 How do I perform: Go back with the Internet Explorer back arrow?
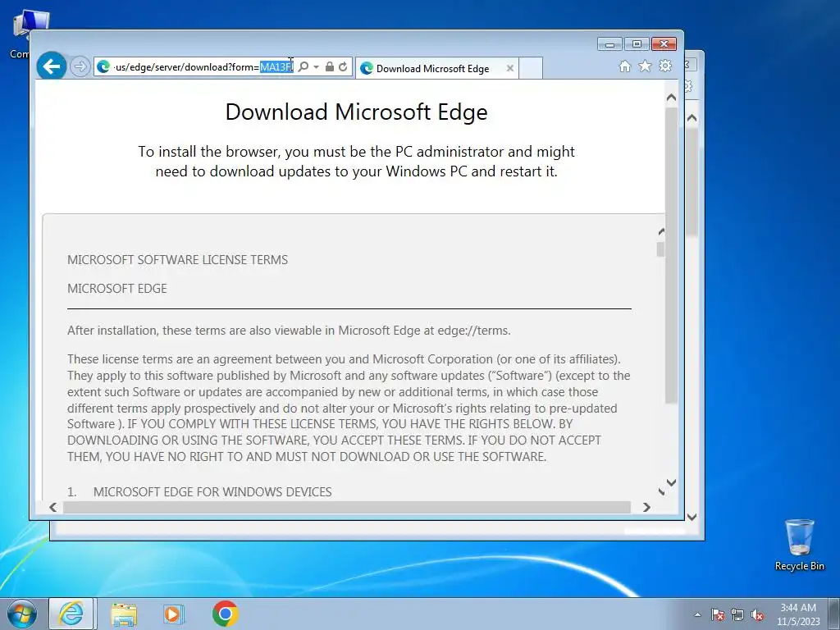[x=52, y=66]
